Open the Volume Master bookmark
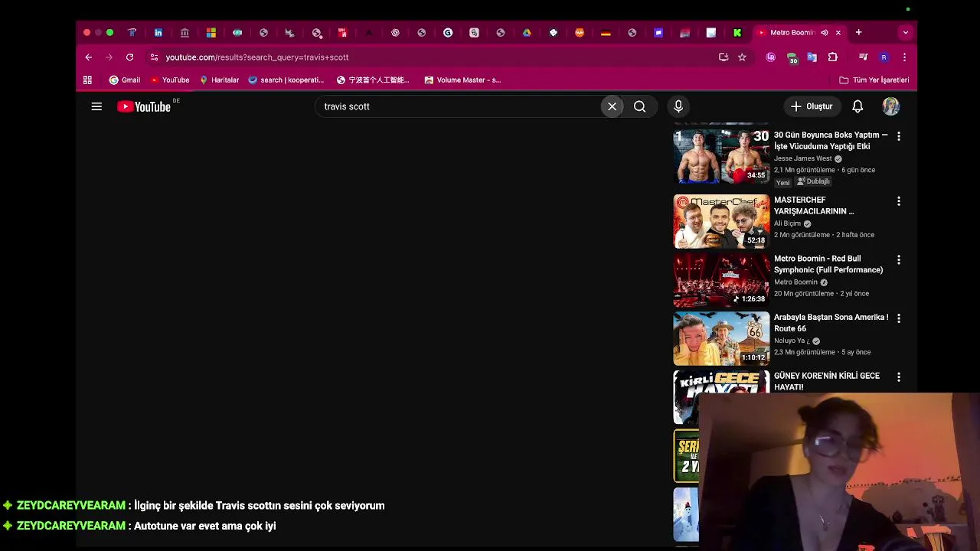Screen dimensions: 980x551 click(462, 80)
